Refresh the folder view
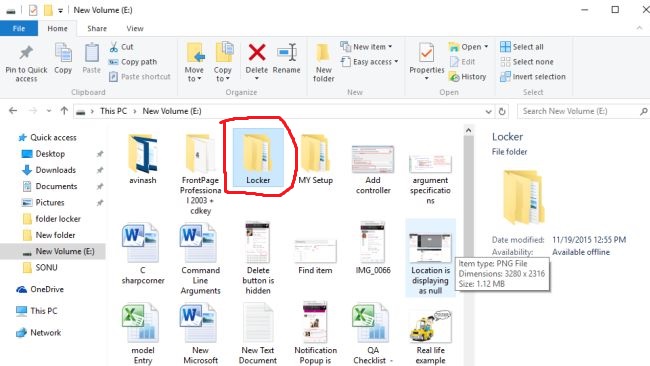Screen dimensions: 650x366 [x=502, y=111]
